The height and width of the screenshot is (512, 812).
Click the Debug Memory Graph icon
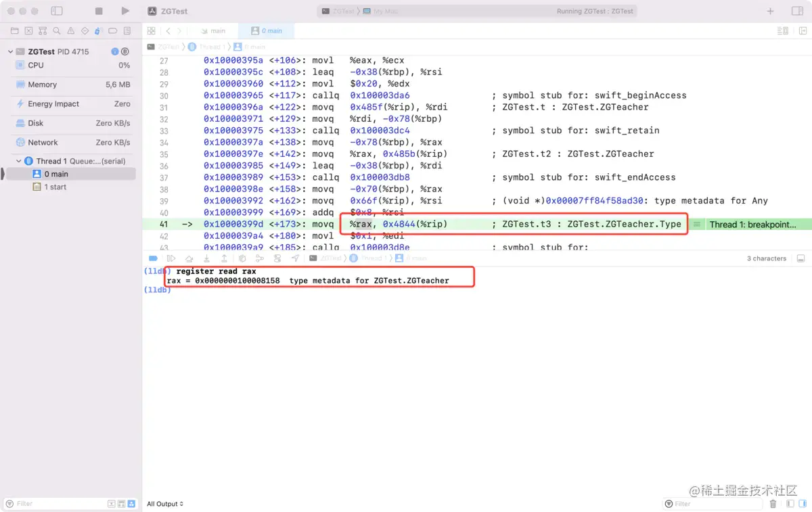(x=260, y=258)
